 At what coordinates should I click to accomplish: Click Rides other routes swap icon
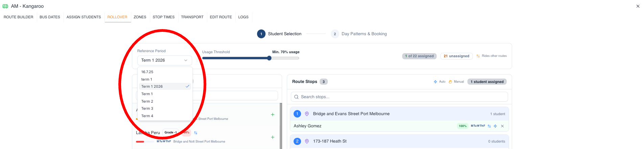click(x=478, y=56)
